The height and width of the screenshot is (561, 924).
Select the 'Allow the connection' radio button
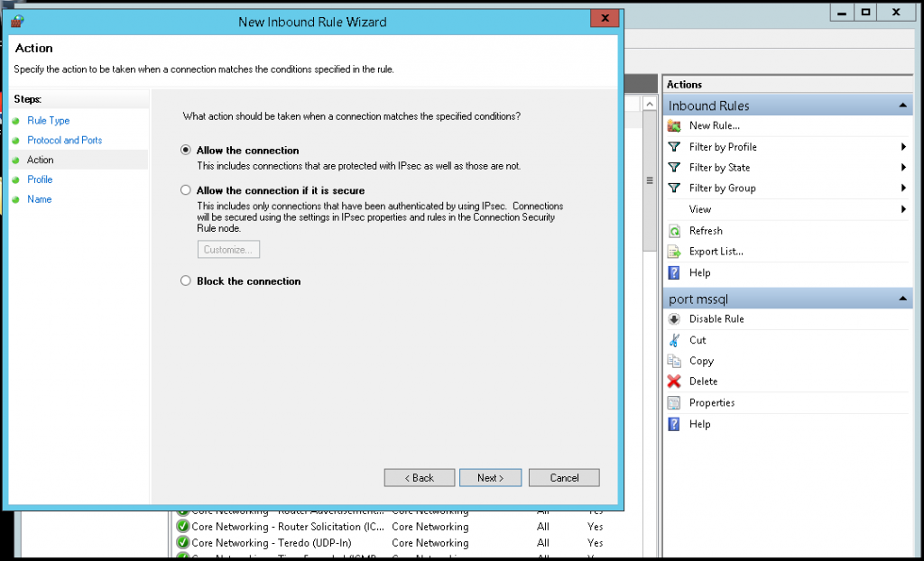pos(186,151)
